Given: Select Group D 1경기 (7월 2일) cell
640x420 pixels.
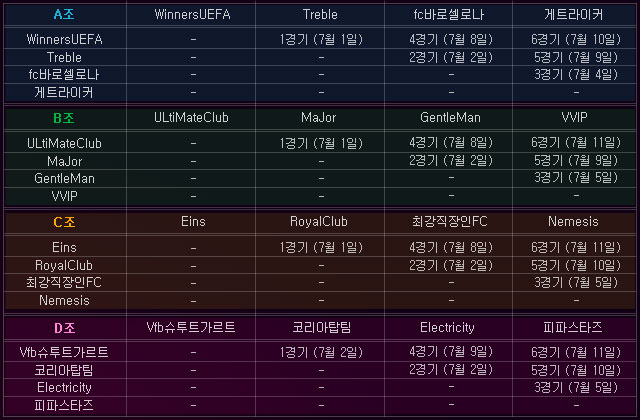Looking at the screenshot, I should click(x=320, y=352).
